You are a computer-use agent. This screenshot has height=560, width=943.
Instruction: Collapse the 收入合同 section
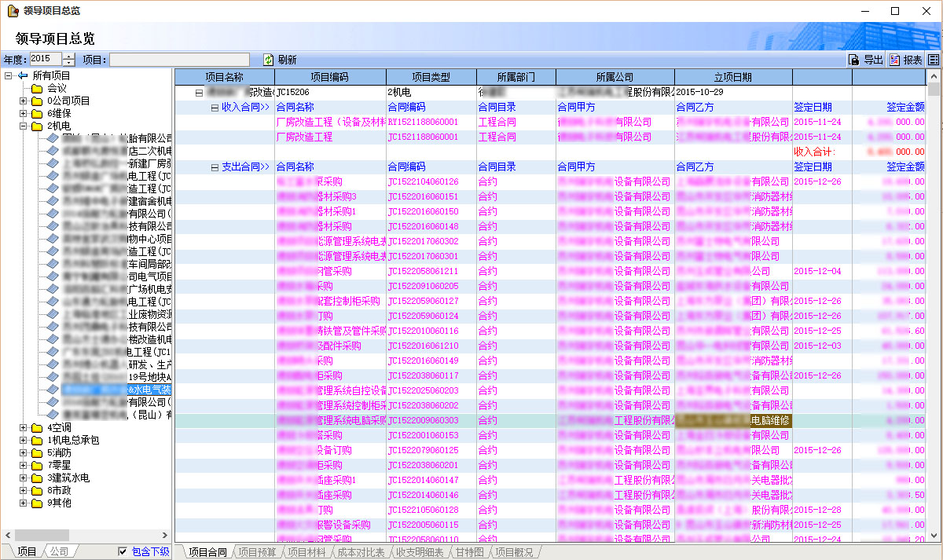tap(215, 108)
